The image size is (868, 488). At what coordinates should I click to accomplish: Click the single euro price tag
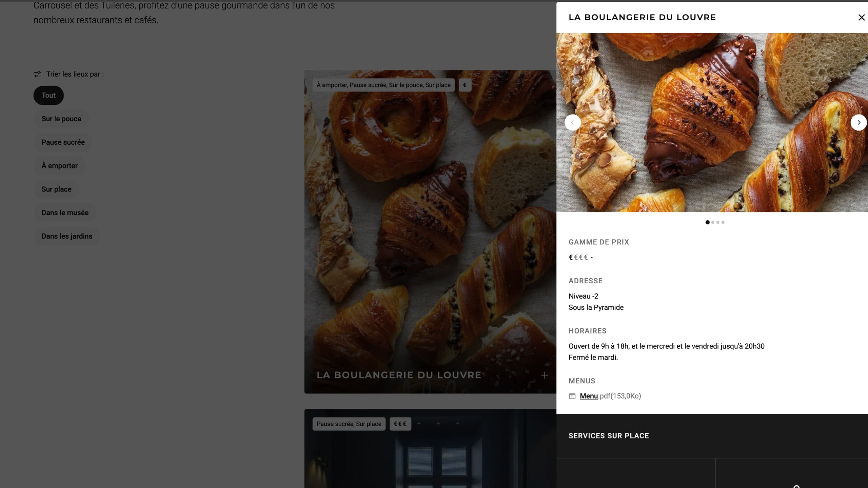tap(465, 85)
